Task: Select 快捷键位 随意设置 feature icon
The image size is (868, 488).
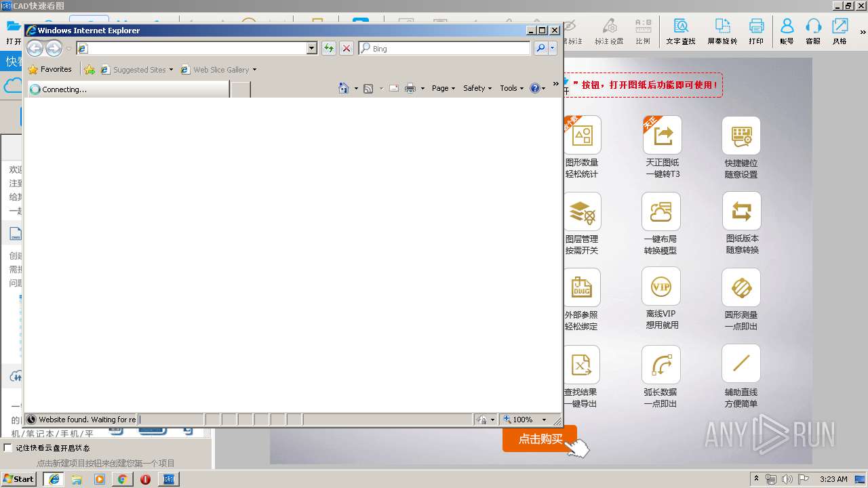Action: 741,135
